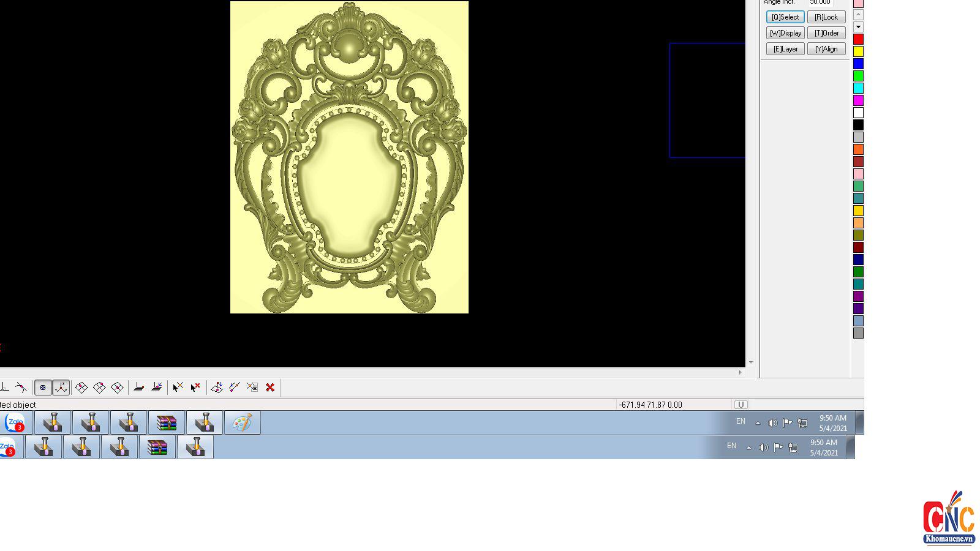Pick the magenta color swatch

click(858, 100)
